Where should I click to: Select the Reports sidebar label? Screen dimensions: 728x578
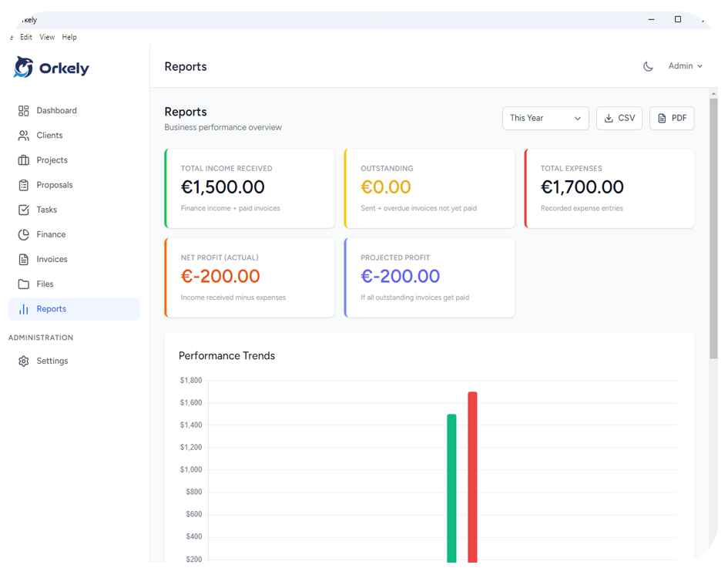52,309
